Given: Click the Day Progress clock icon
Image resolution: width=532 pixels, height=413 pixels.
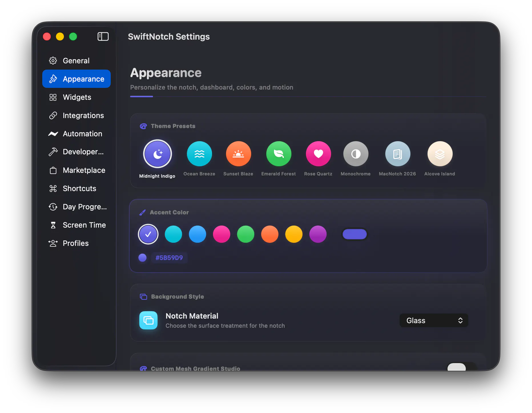Looking at the screenshot, I should click(x=53, y=207).
